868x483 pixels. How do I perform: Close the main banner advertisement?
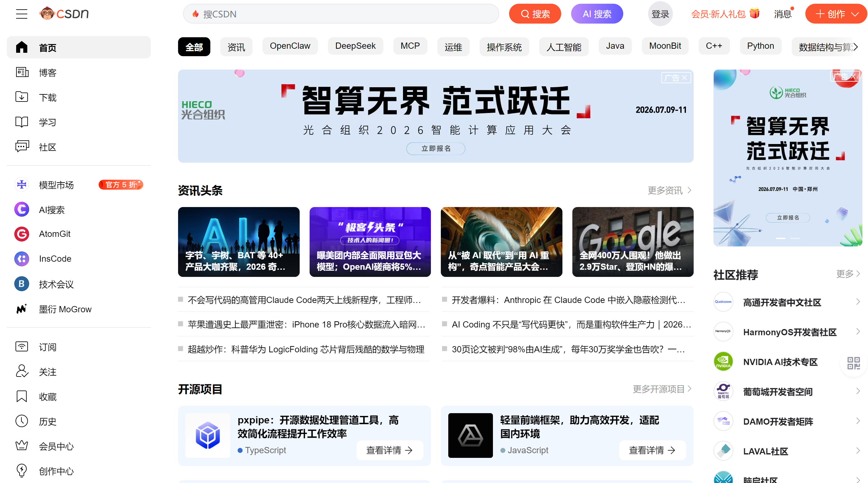click(685, 78)
